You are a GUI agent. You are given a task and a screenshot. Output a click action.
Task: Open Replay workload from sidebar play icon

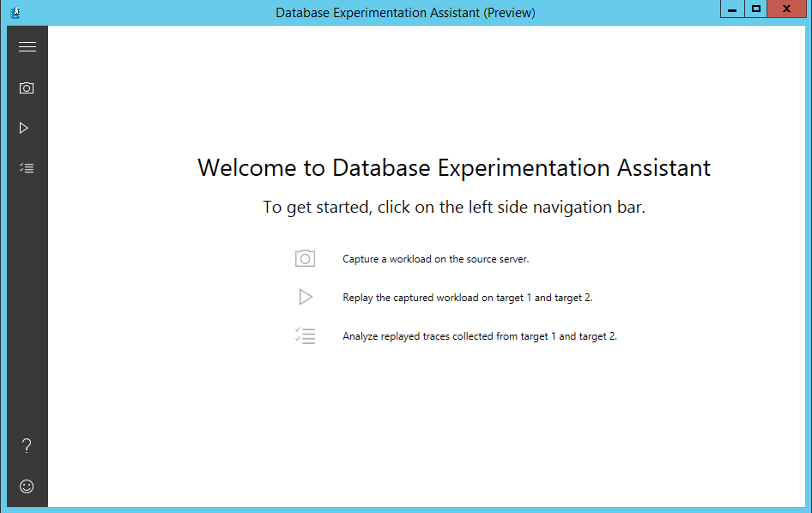click(24, 128)
